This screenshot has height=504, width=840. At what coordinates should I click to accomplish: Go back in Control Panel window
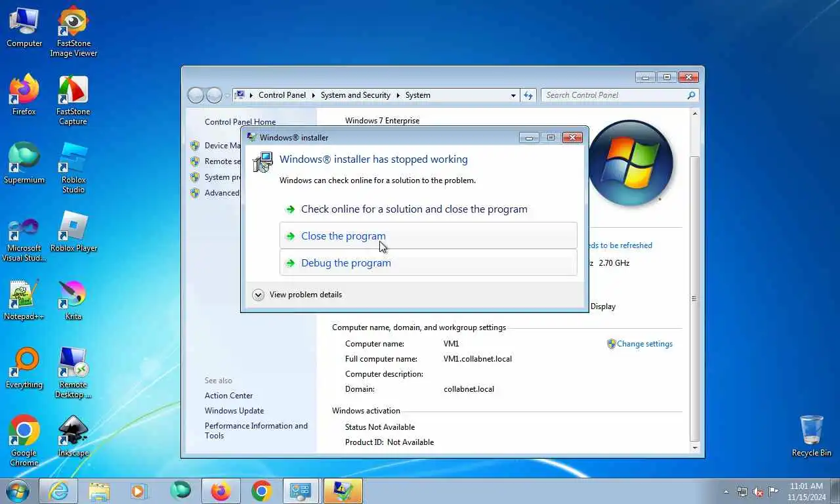tap(196, 95)
